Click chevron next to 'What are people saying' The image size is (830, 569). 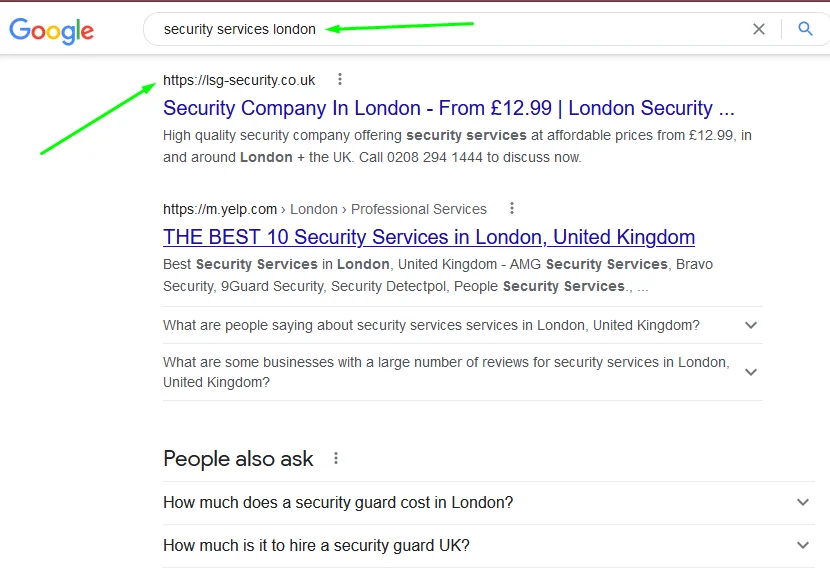[x=751, y=325]
